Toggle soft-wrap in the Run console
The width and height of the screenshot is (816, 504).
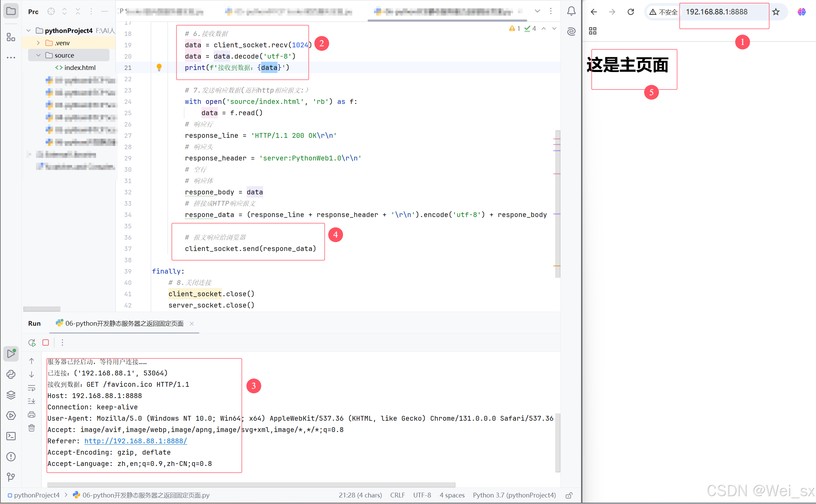click(x=32, y=388)
